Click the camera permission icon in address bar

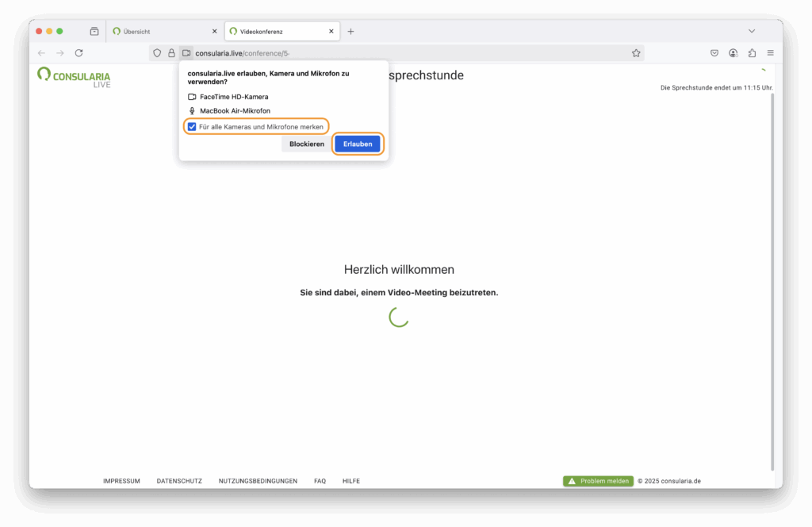(x=186, y=53)
